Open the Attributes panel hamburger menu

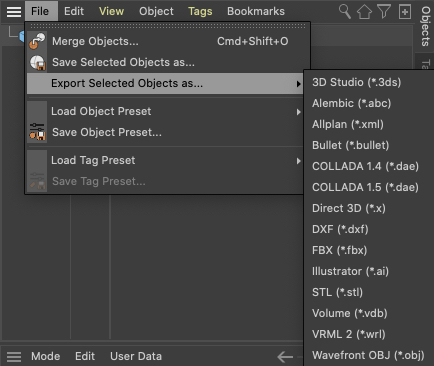(x=14, y=357)
